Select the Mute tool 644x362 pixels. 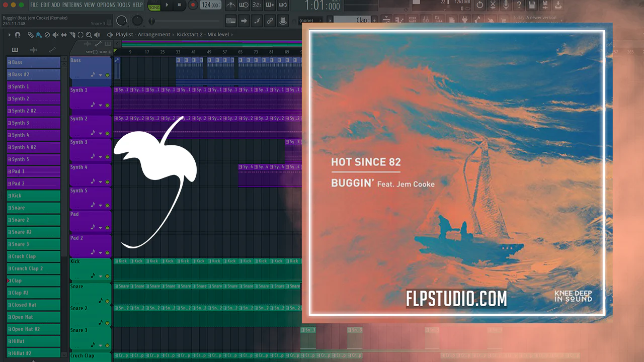click(x=55, y=35)
